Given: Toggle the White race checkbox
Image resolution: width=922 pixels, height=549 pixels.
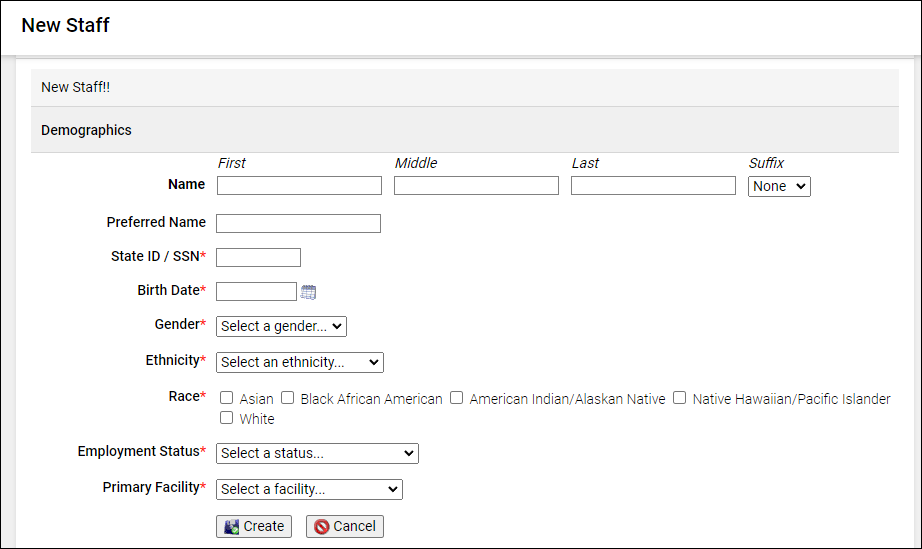Looking at the screenshot, I should (227, 418).
